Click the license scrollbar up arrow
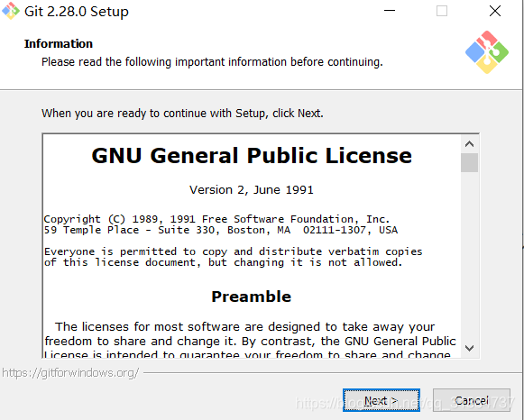524x420 pixels. (470, 144)
